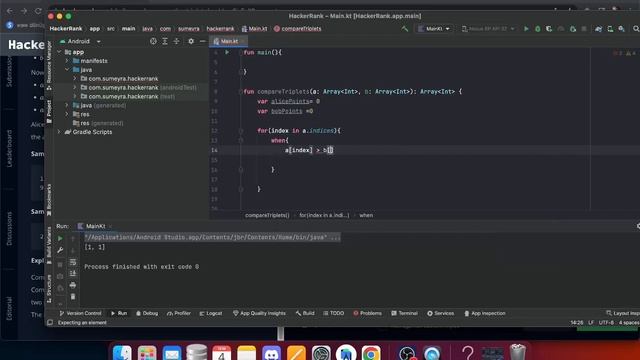Screen dimensions: 640x360
Task: Toggle Soft-Wrap icon in Run panel
Action: pyautogui.click(x=73, y=262)
